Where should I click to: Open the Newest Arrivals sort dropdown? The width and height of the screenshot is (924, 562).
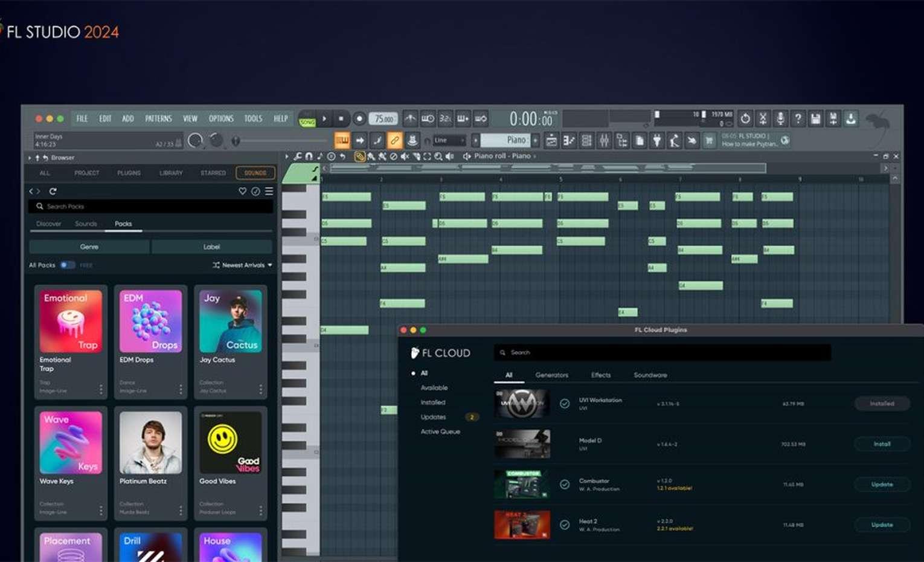242,265
